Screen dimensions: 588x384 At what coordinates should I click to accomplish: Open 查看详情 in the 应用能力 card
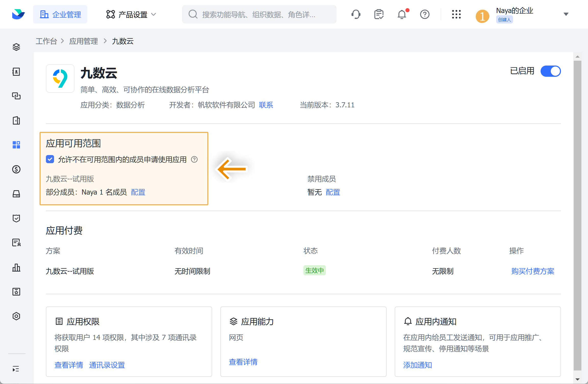pos(243,362)
